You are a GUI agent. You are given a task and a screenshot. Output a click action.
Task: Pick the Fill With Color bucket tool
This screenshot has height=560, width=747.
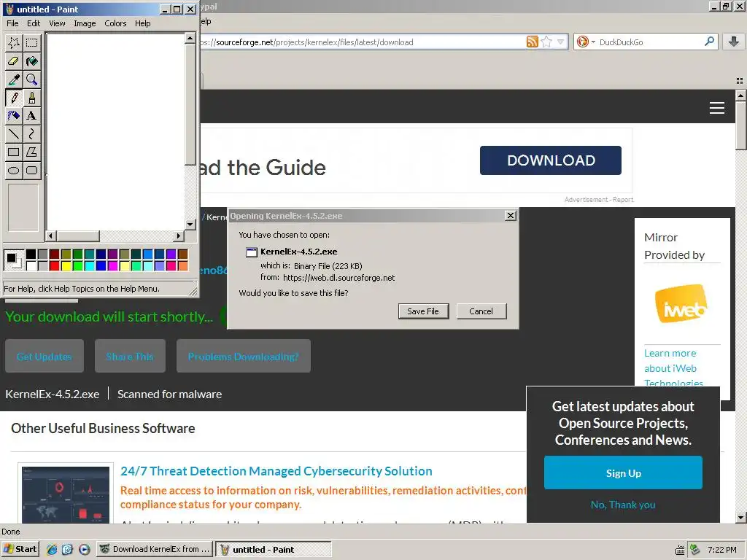pyautogui.click(x=32, y=61)
